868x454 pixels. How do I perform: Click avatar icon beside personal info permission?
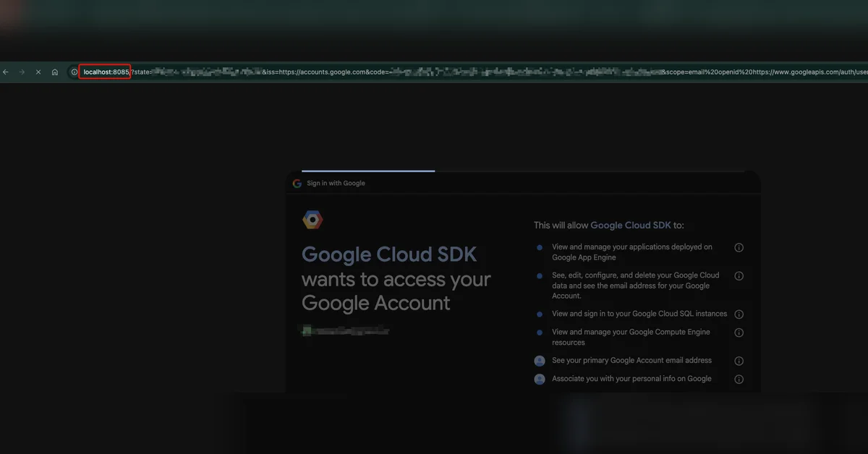(539, 379)
